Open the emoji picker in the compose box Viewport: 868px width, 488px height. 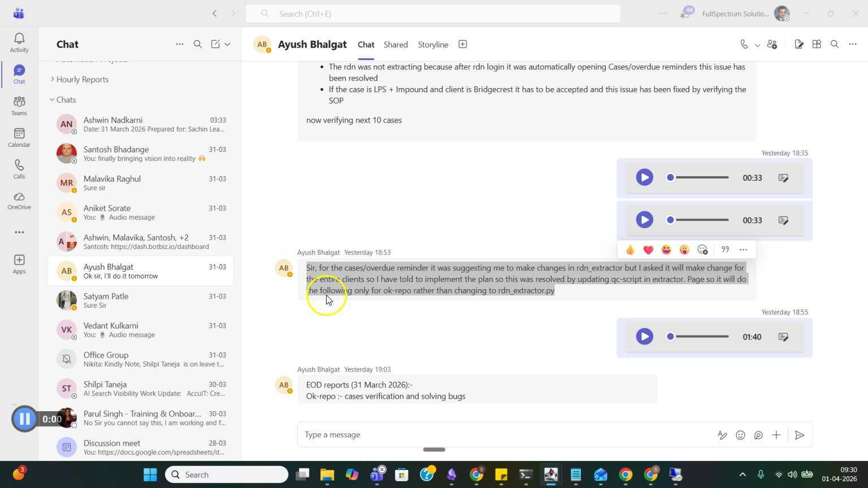[x=740, y=435]
